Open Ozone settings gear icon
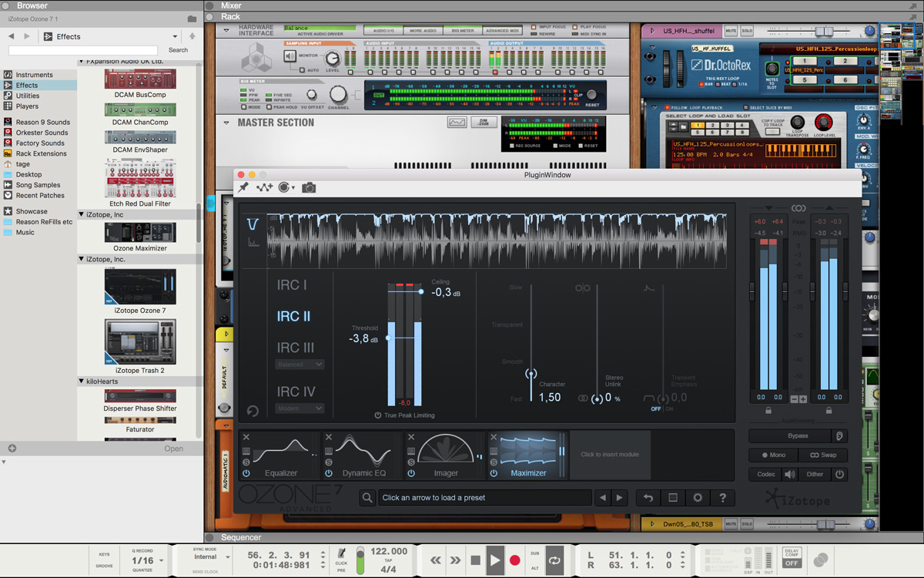This screenshot has width=924, height=578. click(698, 498)
